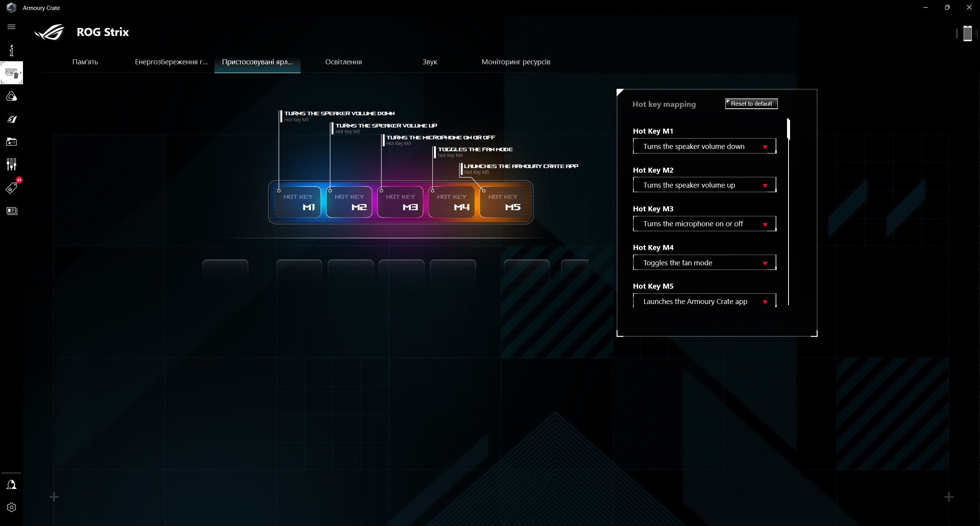Open Scenario Profiles sliders icon

click(x=11, y=165)
